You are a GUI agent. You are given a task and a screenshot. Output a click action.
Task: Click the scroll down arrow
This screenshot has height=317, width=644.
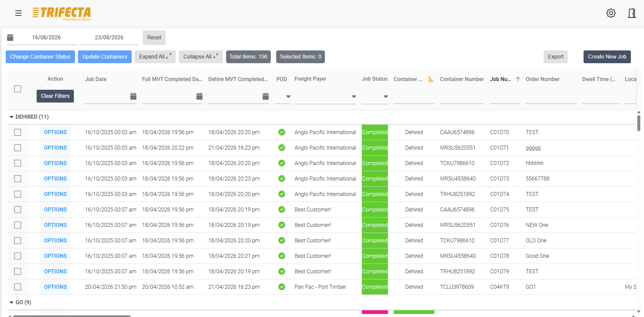click(639, 312)
